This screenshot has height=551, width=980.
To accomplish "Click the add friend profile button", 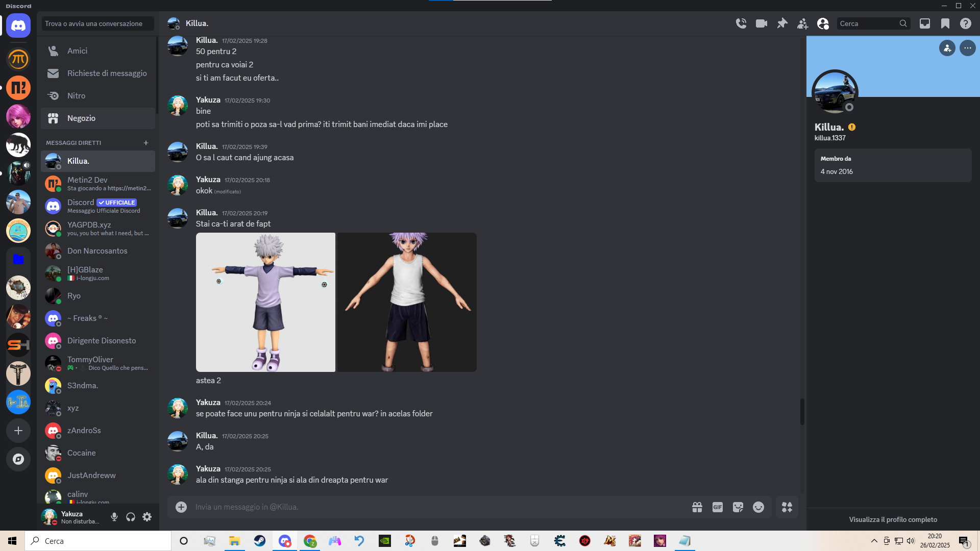I will point(947,48).
